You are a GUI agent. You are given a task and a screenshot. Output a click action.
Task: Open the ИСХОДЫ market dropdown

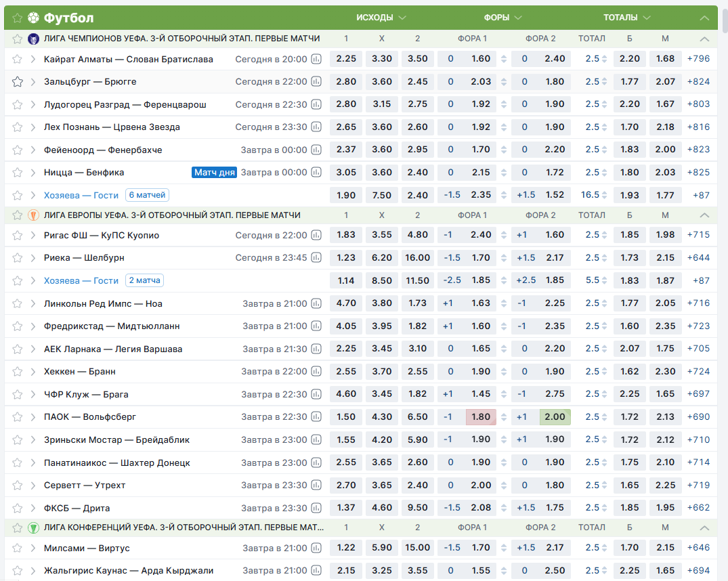pos(381,18)
